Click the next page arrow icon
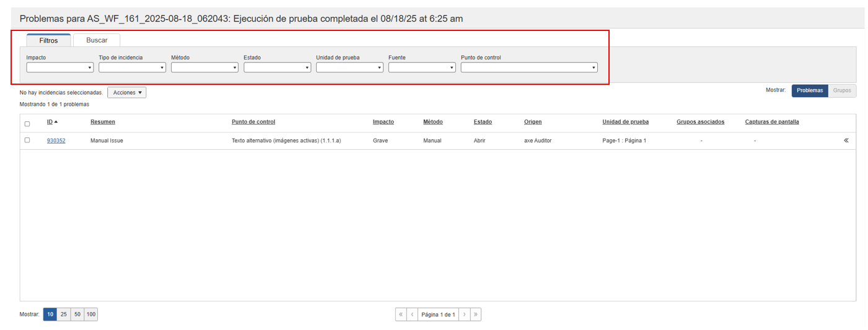 click(x=464, y=315)
